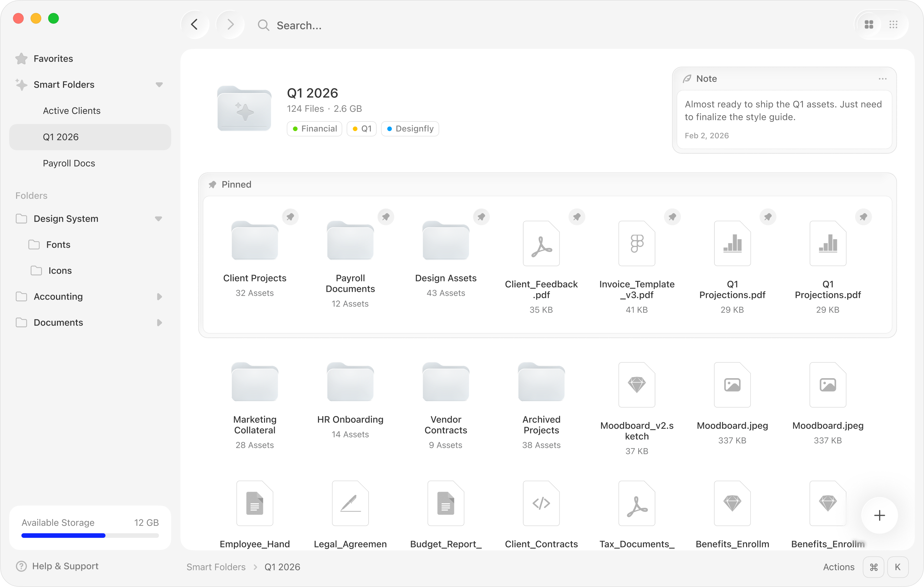Collapse the Smart Folders section
Image resolution: width=924 pixels, height=587 pixels.
[159, 85]
